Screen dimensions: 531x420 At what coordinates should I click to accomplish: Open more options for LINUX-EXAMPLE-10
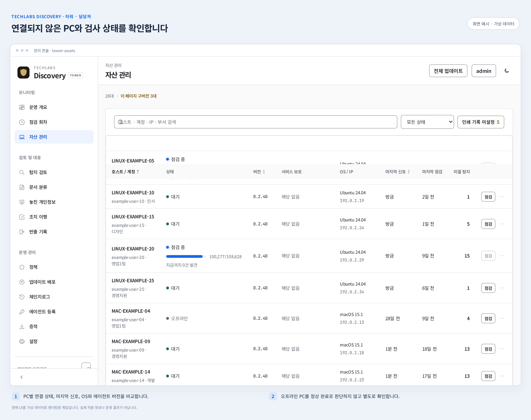(502, 197)
